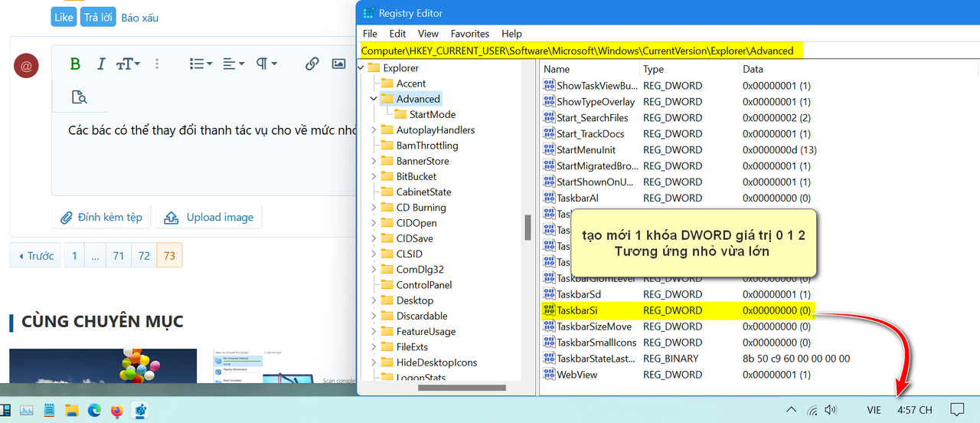Expand the BannerStore key

point(374,161)
